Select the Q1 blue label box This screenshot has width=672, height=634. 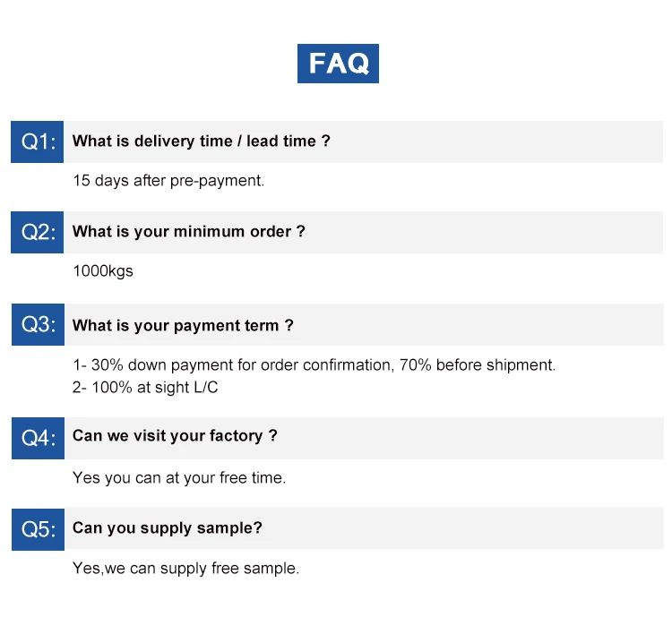pyautogui.click(x=38, y=141)
